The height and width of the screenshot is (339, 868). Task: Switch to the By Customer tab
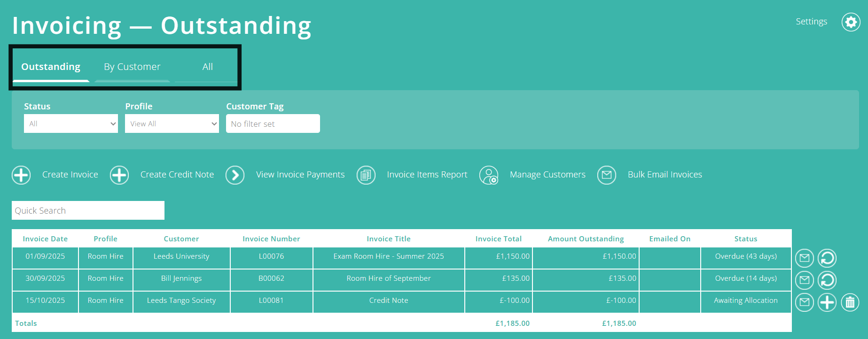132,67
